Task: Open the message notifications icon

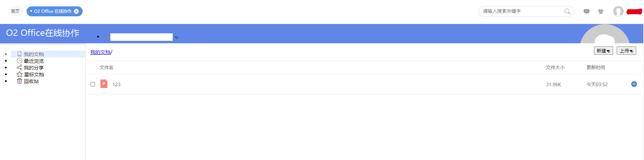Action: click(x=587, y=11)
